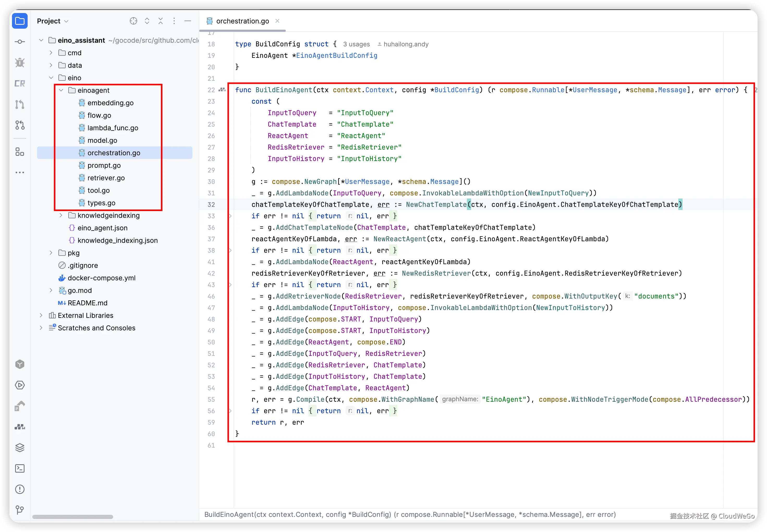
Task: Expand the External Libraries node
Action: coord(41,315)
